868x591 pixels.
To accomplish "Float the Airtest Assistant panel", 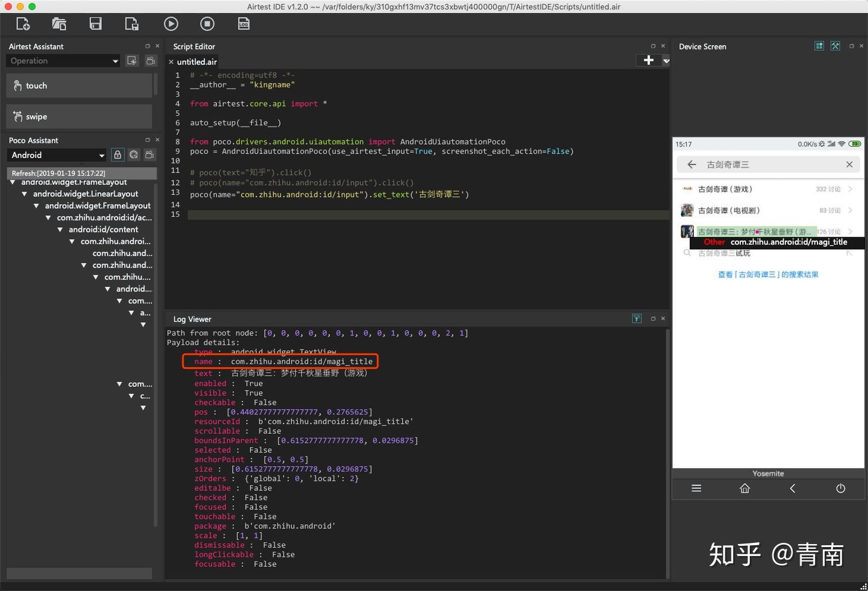I will pyautogui.click(x=148, y=46).
